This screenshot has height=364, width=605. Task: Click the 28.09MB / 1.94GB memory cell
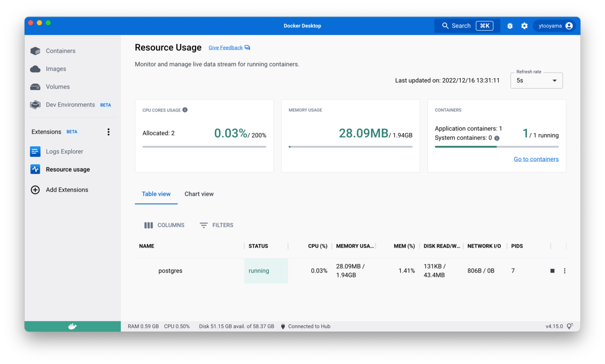(350, 271)
